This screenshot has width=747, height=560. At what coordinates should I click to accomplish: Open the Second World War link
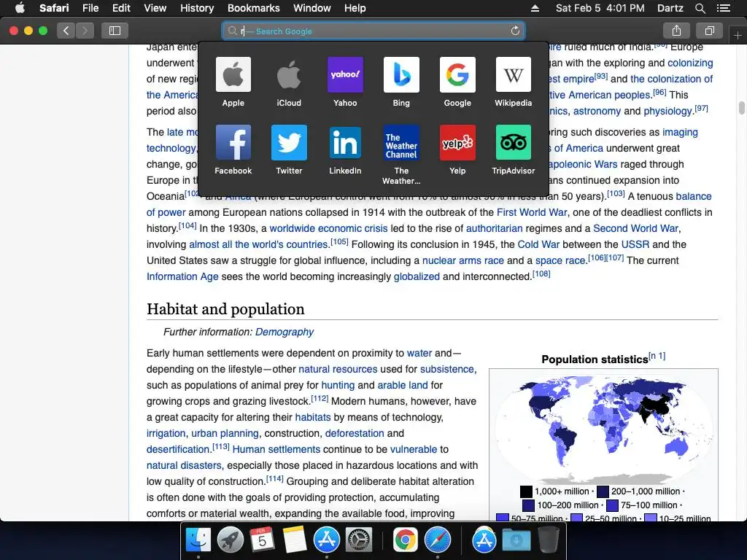tap(635, 228)
